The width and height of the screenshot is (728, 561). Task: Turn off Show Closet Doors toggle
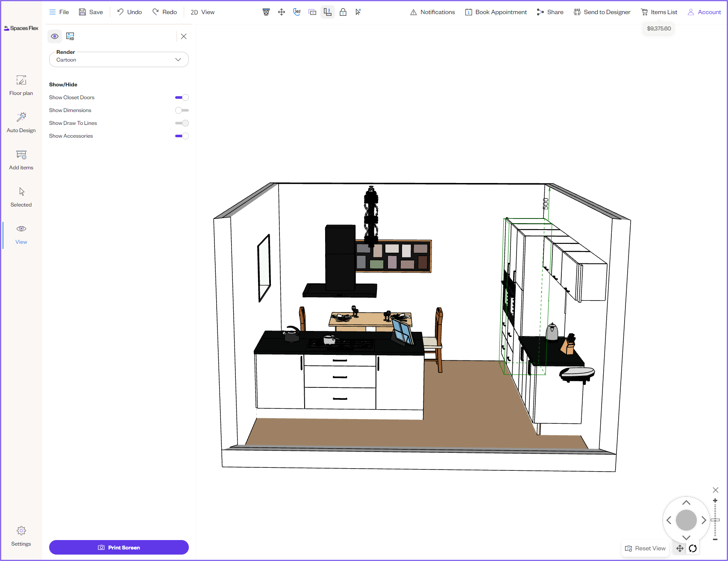[x=182, y=97]
